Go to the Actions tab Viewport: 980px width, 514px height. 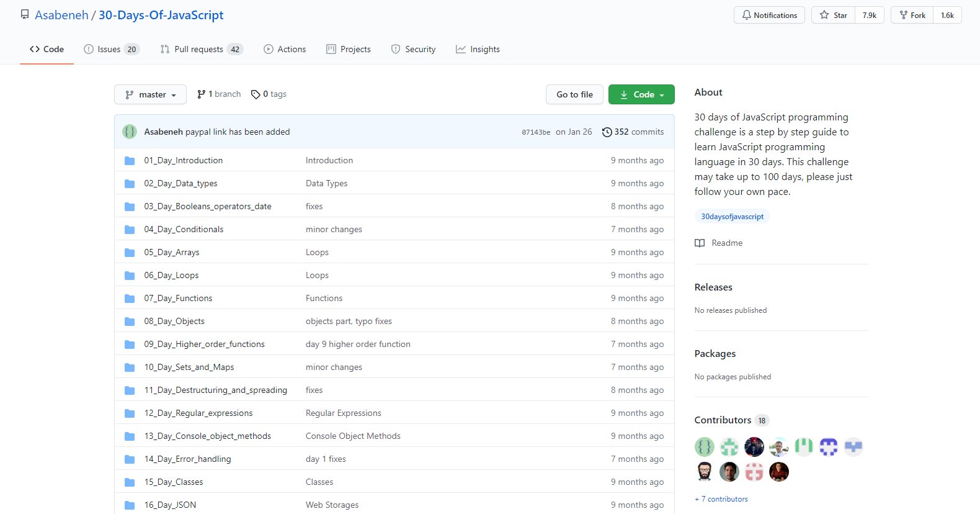click(x=285, y=49)
